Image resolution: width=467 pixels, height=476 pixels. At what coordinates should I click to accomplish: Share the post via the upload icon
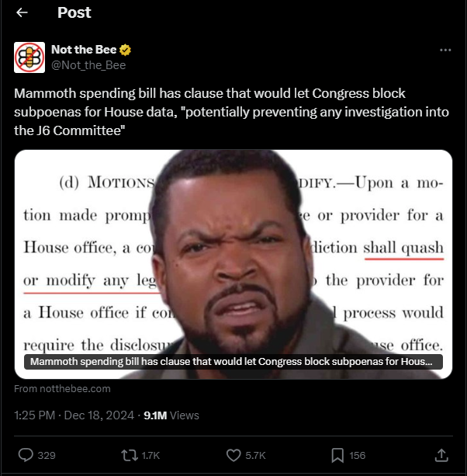click(441, 455)
